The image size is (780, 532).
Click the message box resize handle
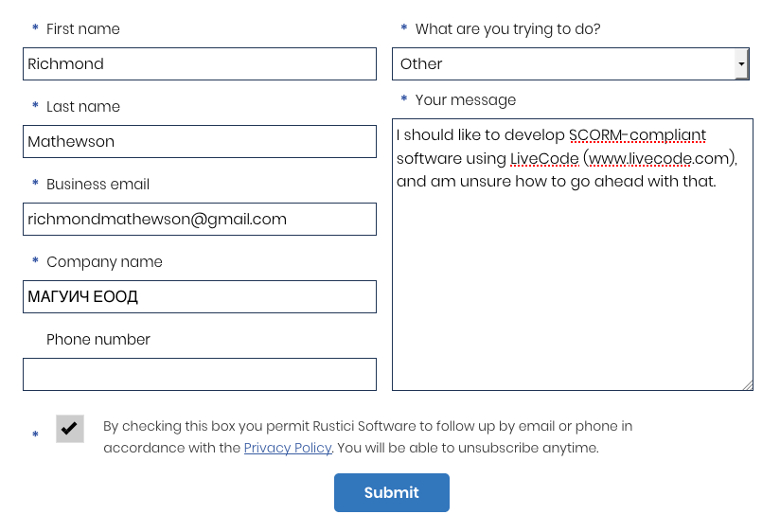(748, 384)
